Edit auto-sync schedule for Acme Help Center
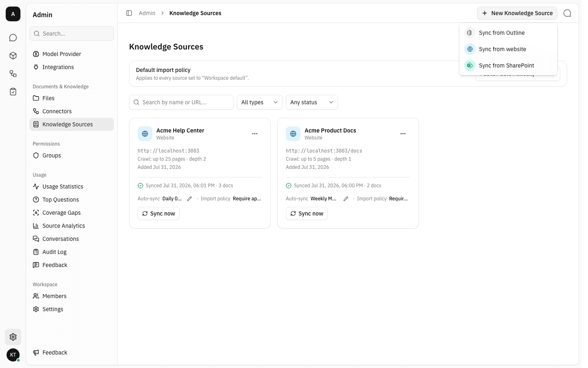 (x=189, y=199)
